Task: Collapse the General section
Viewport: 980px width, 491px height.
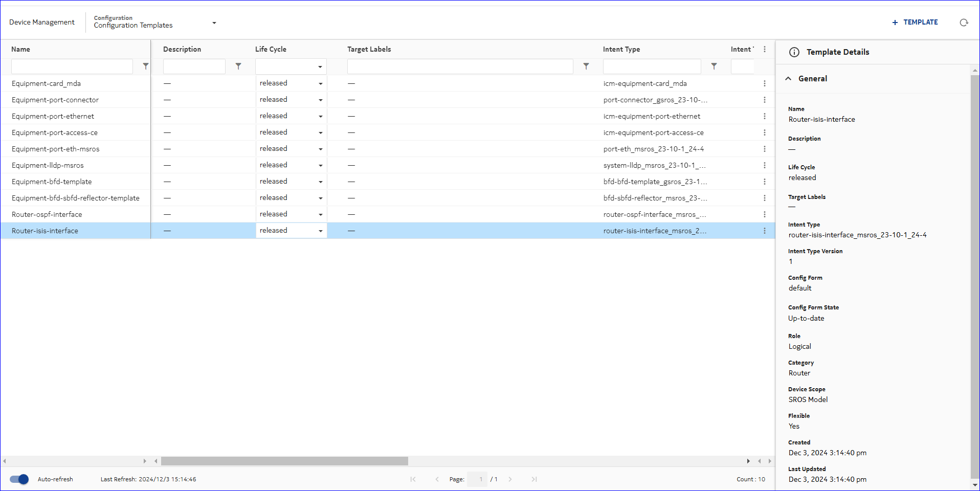Action: [x=788, y=79]
